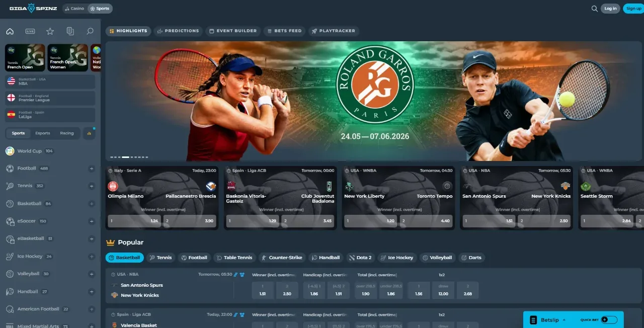The height and width of the screenshot is (328, 644).
Task: Switch to Esports tab in sidebar
Action: point(43,133)
